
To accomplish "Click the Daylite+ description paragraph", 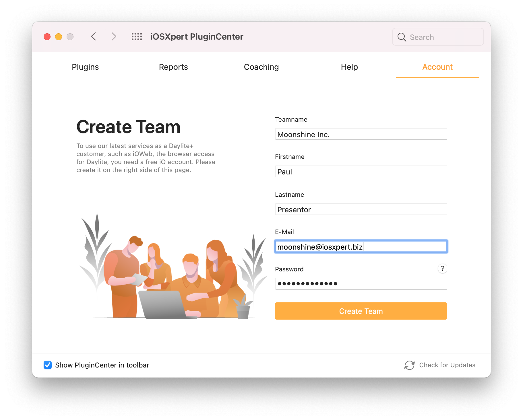I will point(146,158).
